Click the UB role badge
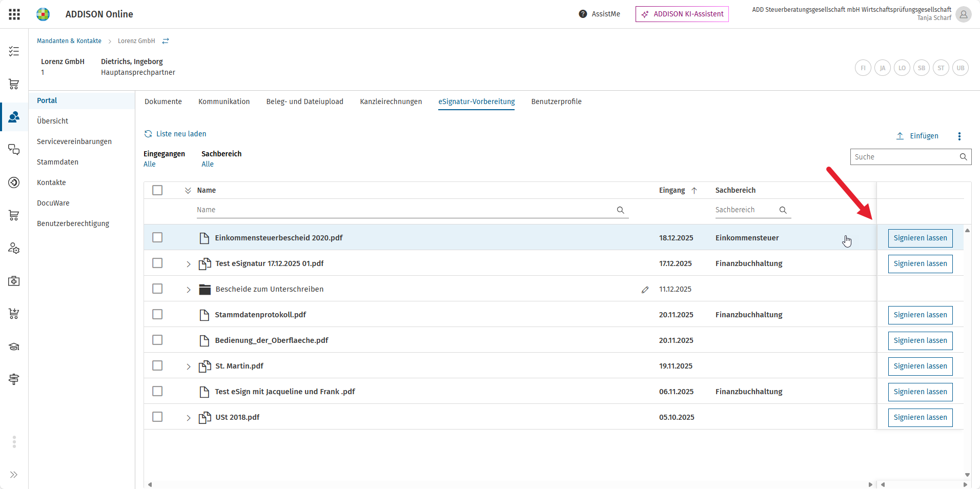The image size is (980, 489). (961, 68)
